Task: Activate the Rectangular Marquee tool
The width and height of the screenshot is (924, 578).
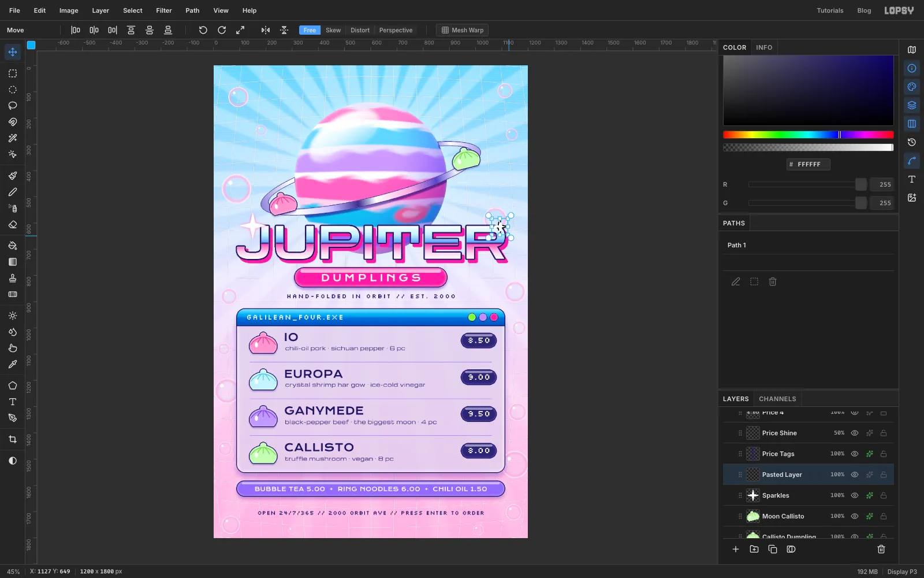Action: click(12, 73)
